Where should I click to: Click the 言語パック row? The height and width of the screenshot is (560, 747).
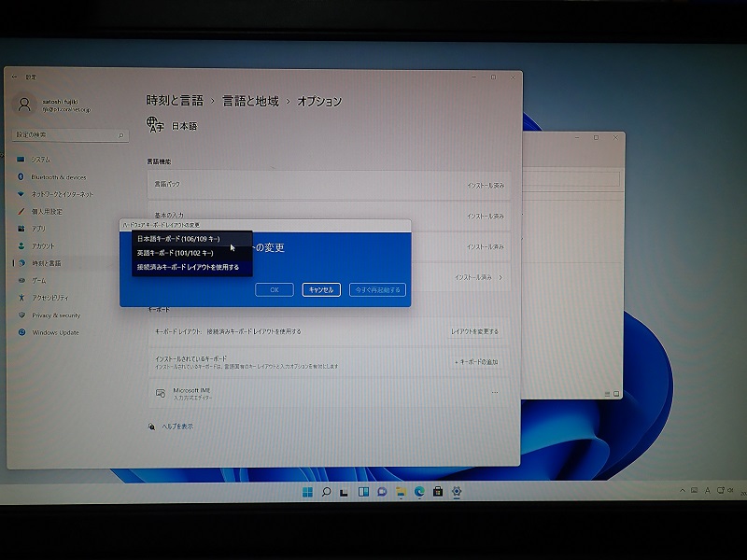click(x=329, y=185)
